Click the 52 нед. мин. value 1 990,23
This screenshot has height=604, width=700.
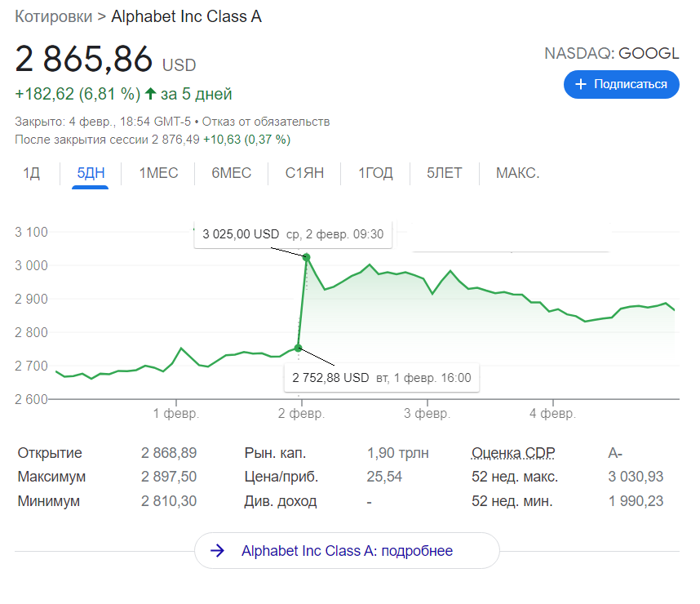tap(636, 501)
